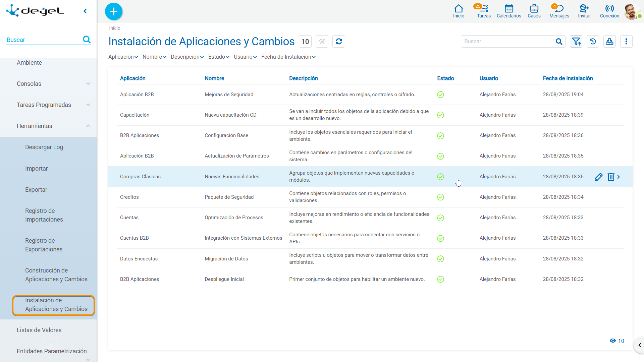This screenshot has width=644, height=362.
Task: Open Tareas from top navigation
Action: tap(484, 11)
